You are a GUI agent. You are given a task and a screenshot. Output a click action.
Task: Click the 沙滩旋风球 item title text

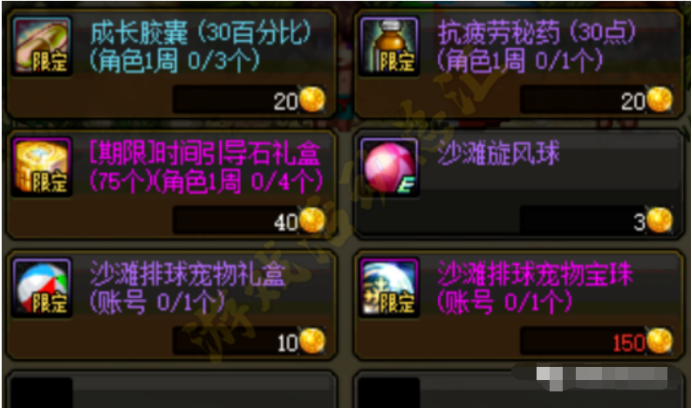click(499, 154)
